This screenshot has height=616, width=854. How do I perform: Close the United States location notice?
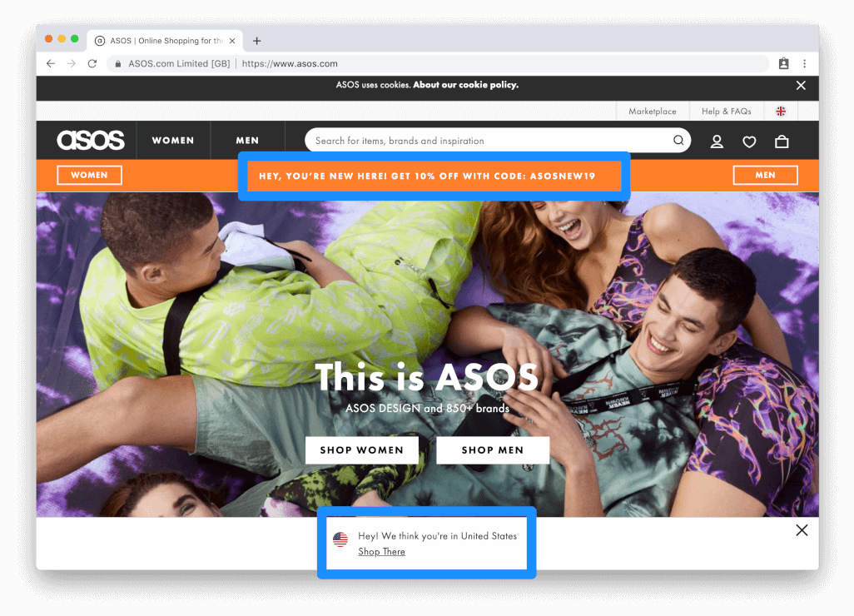(x=802, y=530)
